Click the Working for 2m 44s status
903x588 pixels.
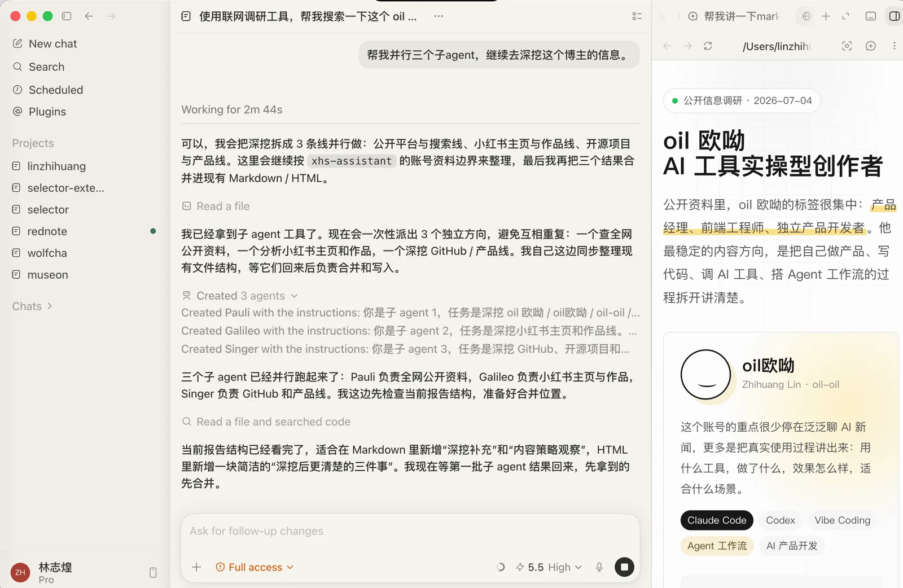pos(232,109)
